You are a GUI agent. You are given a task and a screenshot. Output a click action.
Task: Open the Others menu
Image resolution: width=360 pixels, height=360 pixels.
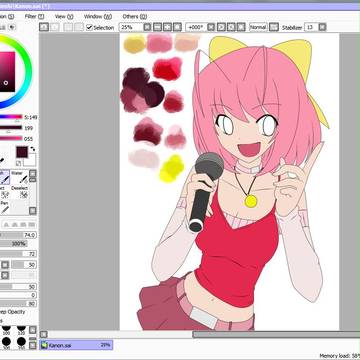click(x=134, y=16)
